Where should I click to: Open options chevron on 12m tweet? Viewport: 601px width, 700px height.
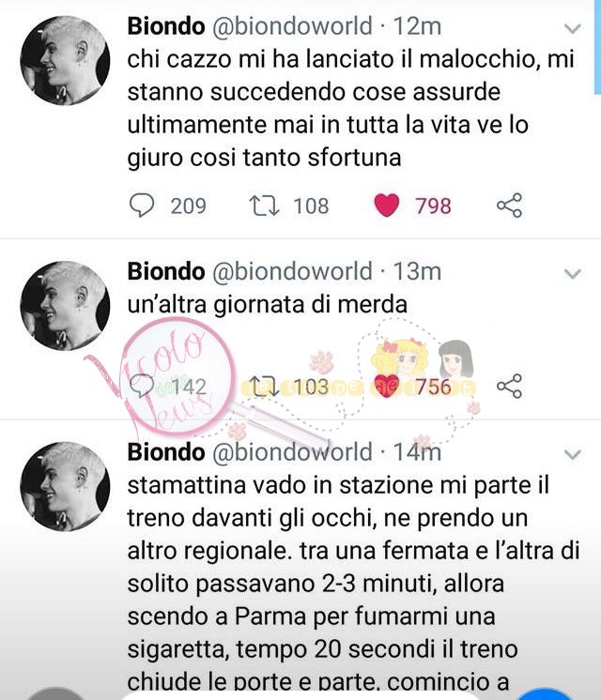[x=573, y=28]
